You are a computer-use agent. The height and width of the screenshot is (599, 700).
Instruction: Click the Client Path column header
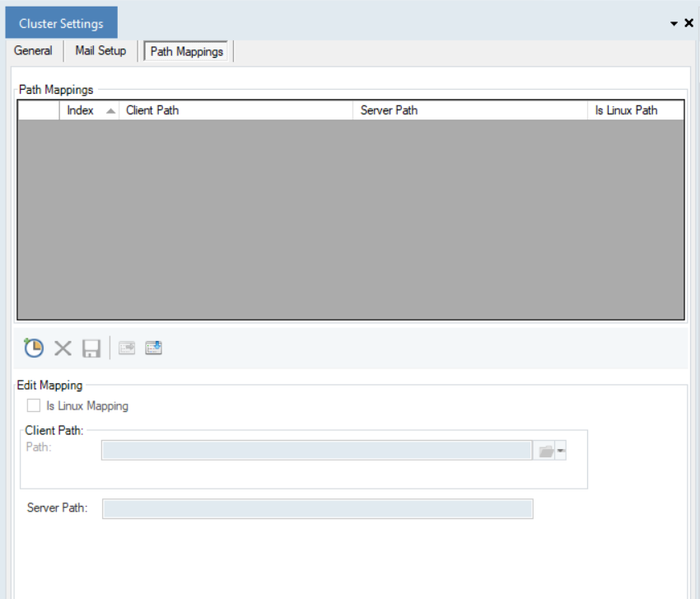[x=236, y=110]
